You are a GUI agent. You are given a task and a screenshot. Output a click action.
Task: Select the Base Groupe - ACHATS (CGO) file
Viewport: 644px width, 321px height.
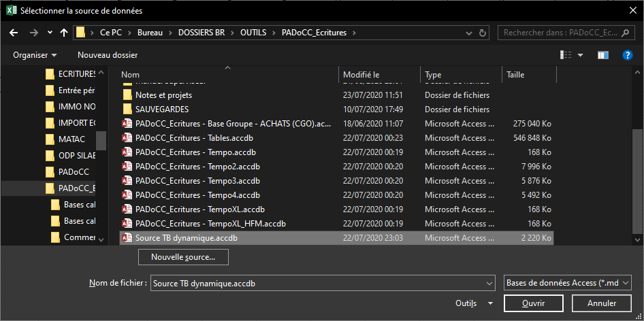click(x=233, y=124)
